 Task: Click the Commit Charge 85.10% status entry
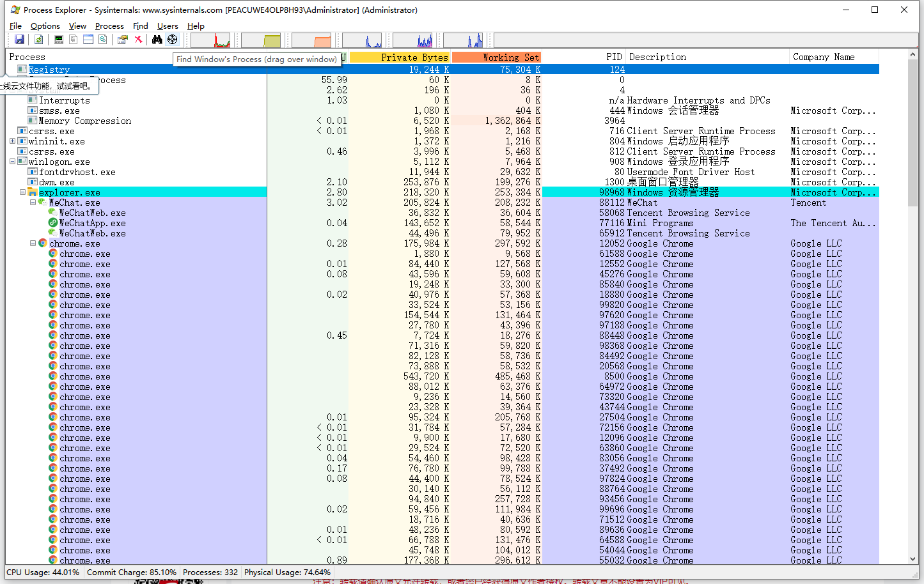(x=131, y=572)
